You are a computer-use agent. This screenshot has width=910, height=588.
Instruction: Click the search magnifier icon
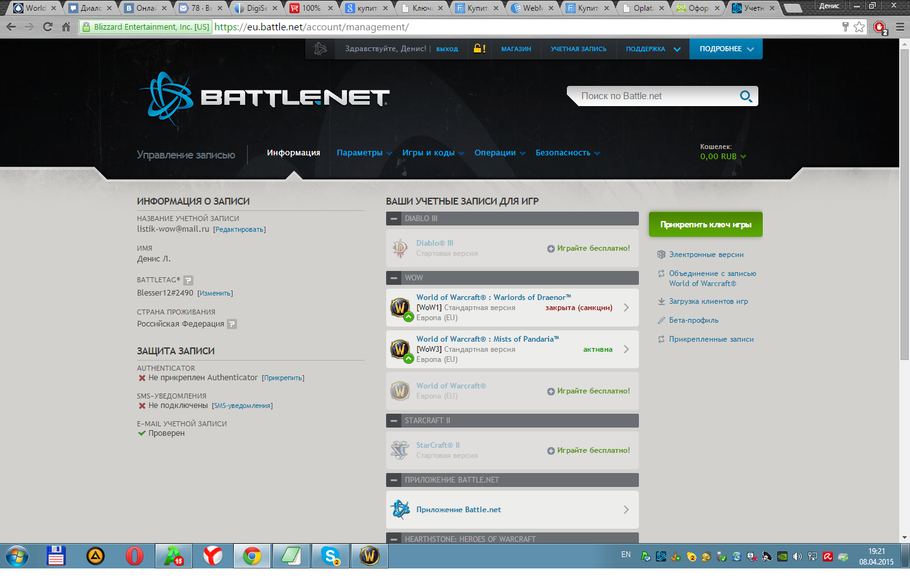746,96
